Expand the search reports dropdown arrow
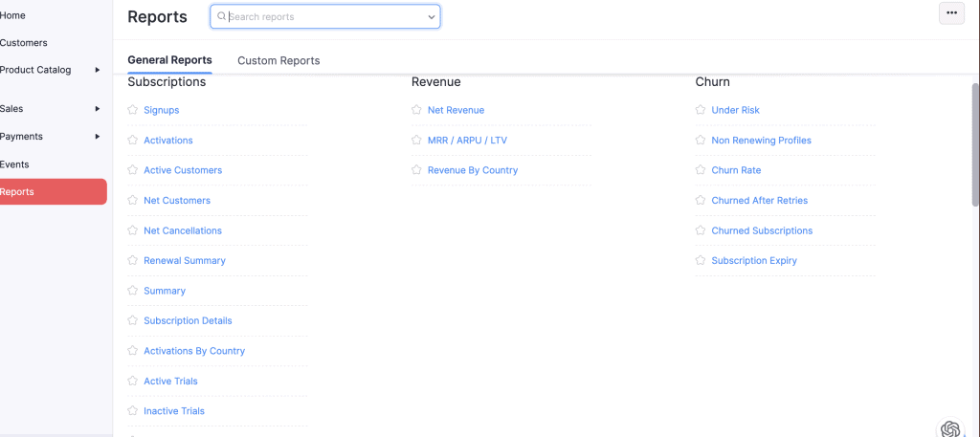This screenshot has height=437, width=980. click(432, 17)
